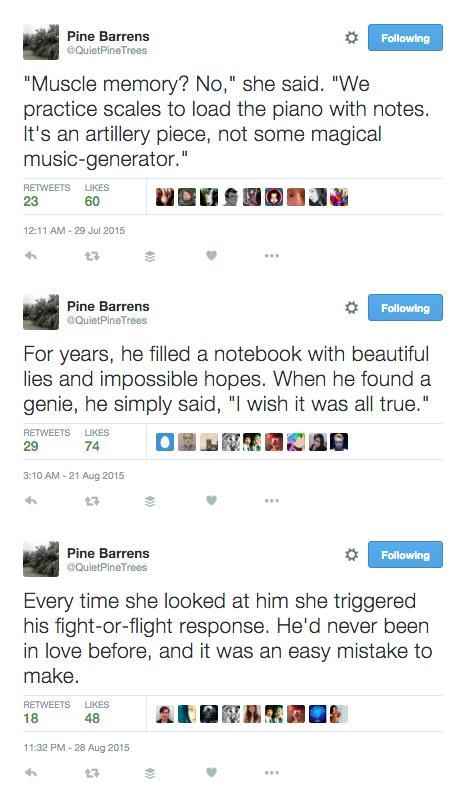Open gear menu on fight-or-flight tweet

352,554
